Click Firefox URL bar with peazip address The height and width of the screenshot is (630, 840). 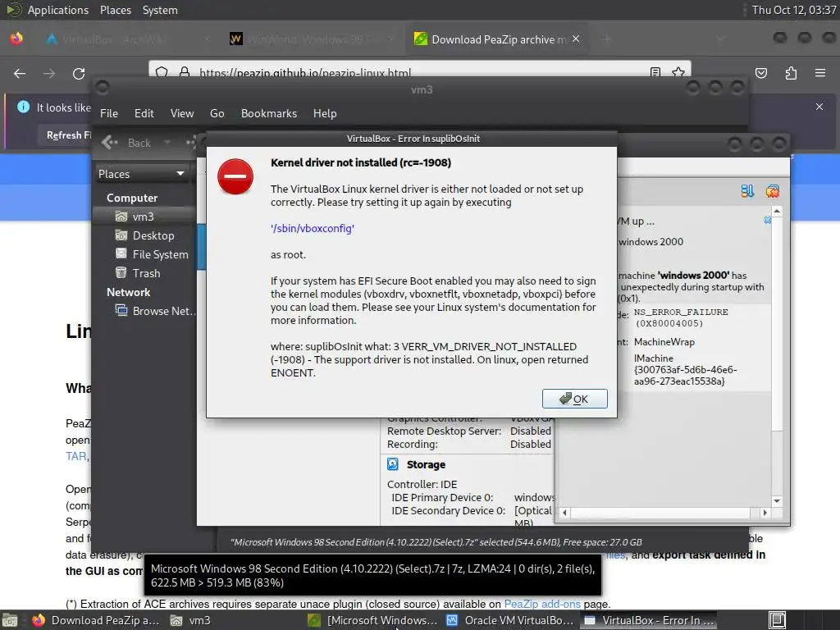point(305,72)
